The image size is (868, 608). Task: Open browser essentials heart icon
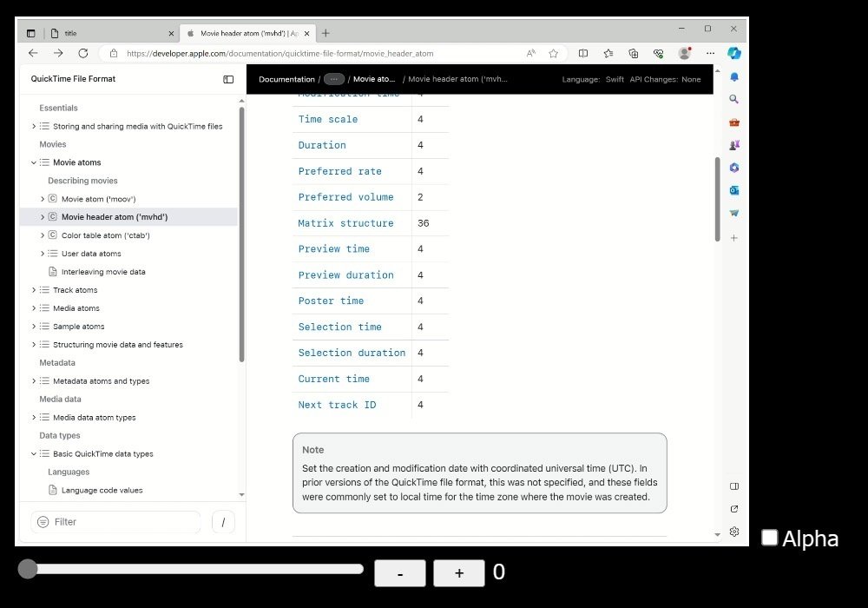(x=658, y=53)
